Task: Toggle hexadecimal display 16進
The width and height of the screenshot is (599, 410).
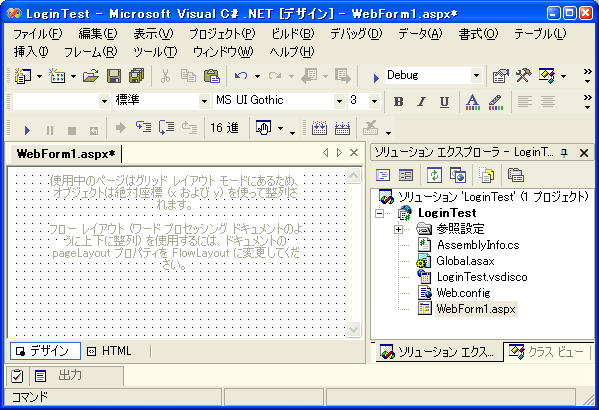Action: [x=224, y=128]
